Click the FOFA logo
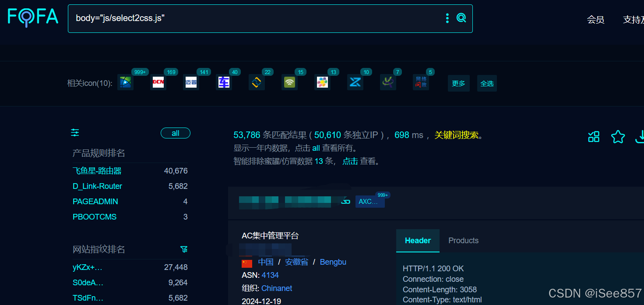644x305 pixels. coord(33,18)
